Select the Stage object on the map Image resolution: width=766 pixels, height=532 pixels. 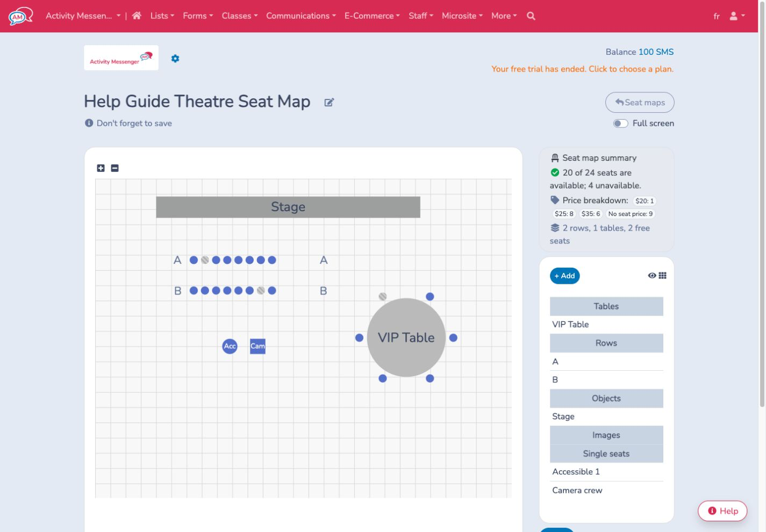[288, 207]
